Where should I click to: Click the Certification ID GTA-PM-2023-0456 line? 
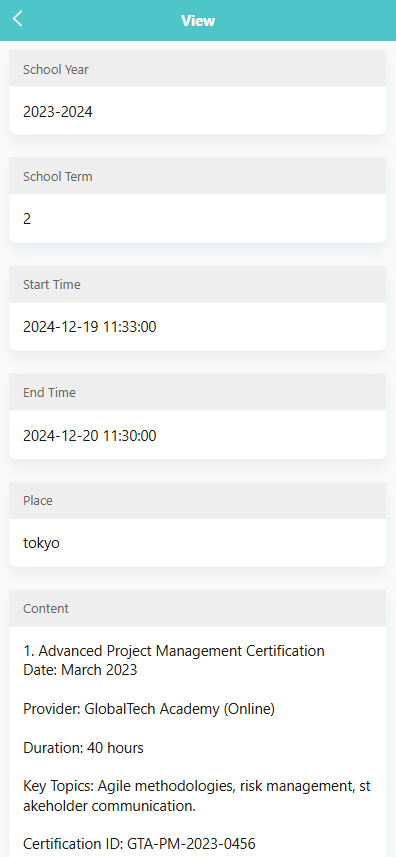139,843
